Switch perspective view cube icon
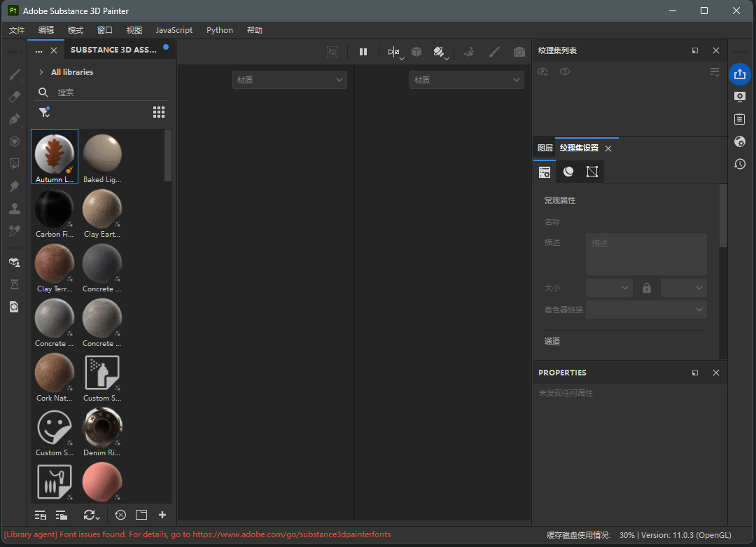This screenshot has width=756, height=547. tap(416, 52)
